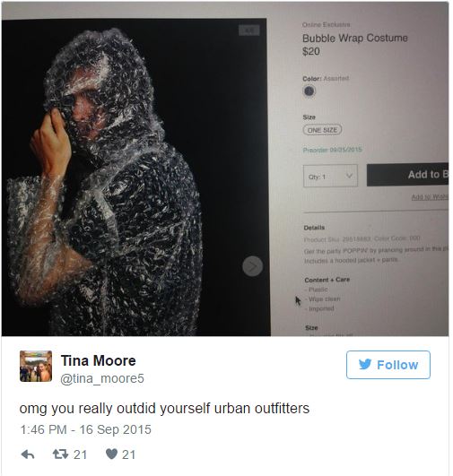Click the Bubble Wrap Costume title

(355, 38)
